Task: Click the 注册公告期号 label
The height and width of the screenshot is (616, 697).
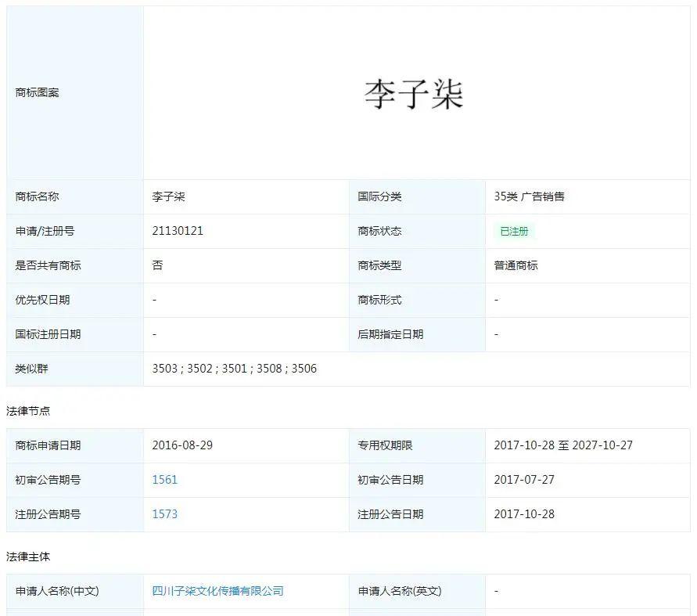Action: (48, 514)
